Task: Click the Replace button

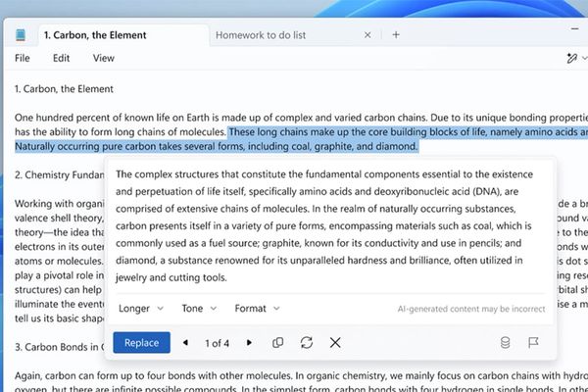Action: click(x=142, y=342)
